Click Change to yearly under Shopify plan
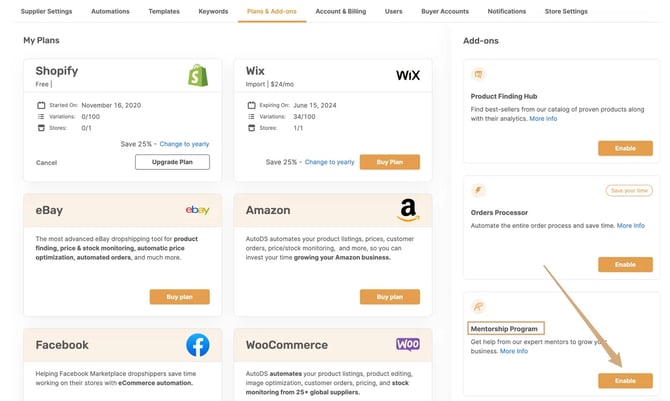Screen dimensions: 670x401 click(184, 144)
